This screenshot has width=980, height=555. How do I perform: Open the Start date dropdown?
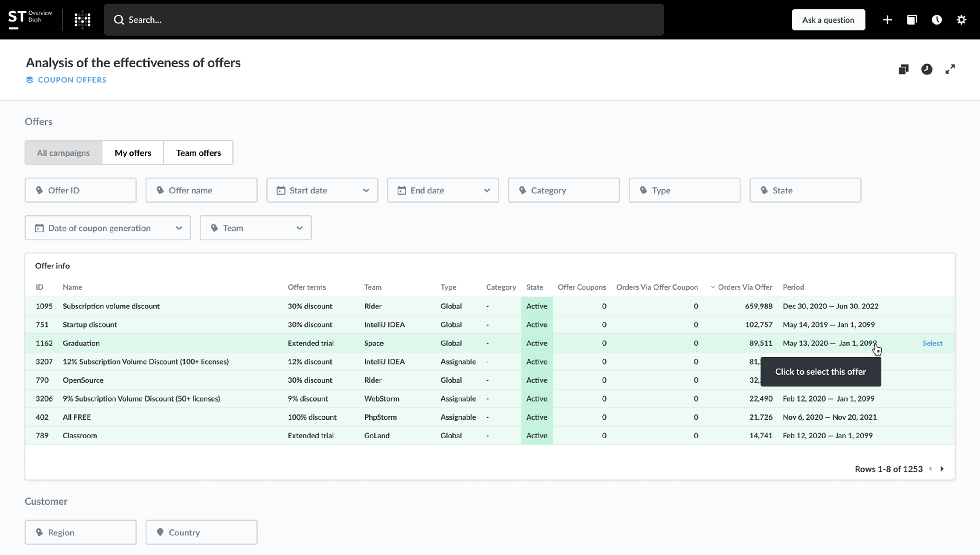tap(322, 190)
